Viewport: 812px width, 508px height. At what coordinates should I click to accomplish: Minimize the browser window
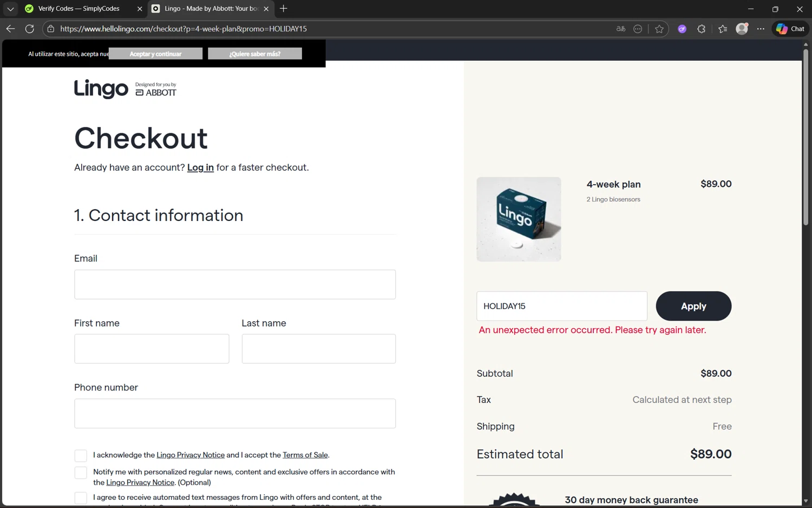751,9
